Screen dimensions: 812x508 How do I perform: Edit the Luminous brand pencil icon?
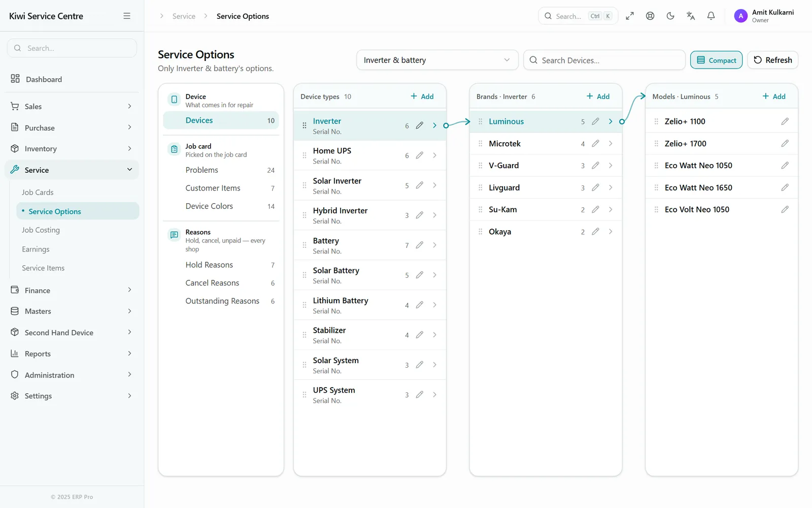(596, 121)
